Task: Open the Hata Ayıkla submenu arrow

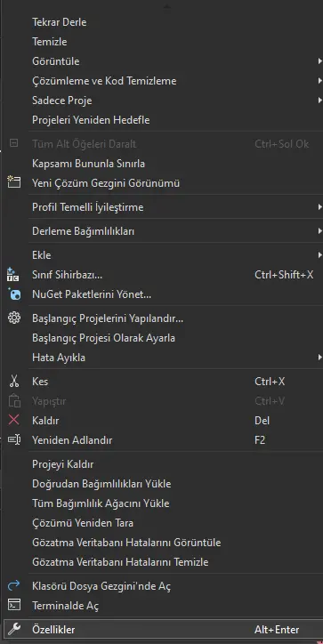Action: pyautogui.click(x=319, y=358)
